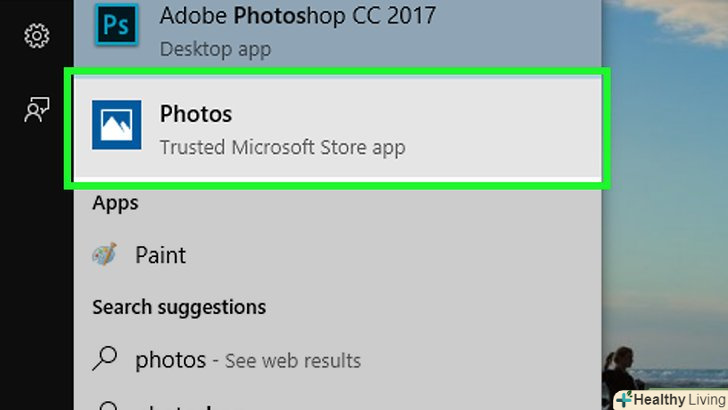This screenshot has height=410, width=728.
Task: Click the Photos app mountain icon
Action: [x=116, y=125]
